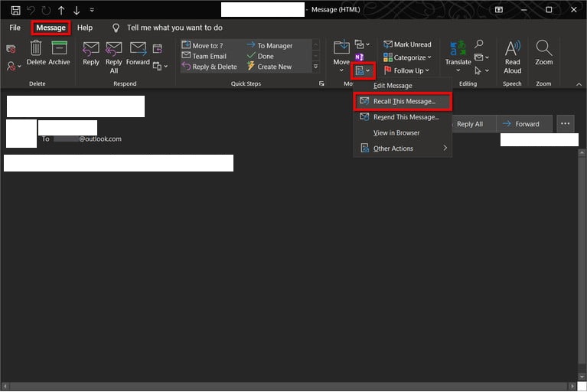Choose View in Browser from the menu
Viewport: 587px width, 392px height.
[x=403, y=133]
